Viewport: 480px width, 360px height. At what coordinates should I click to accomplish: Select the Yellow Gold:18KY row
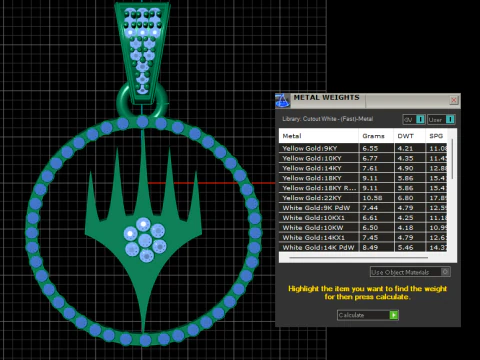[363, 178]
